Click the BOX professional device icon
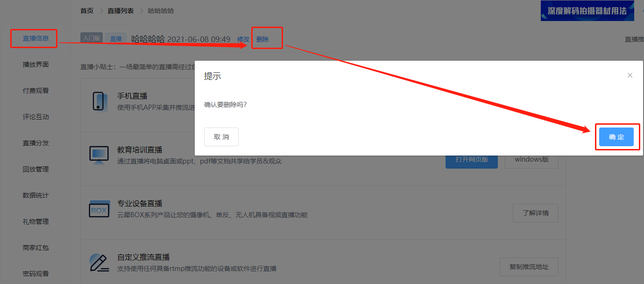The height and width of the screenshot is (284, 644). point(99,209)
